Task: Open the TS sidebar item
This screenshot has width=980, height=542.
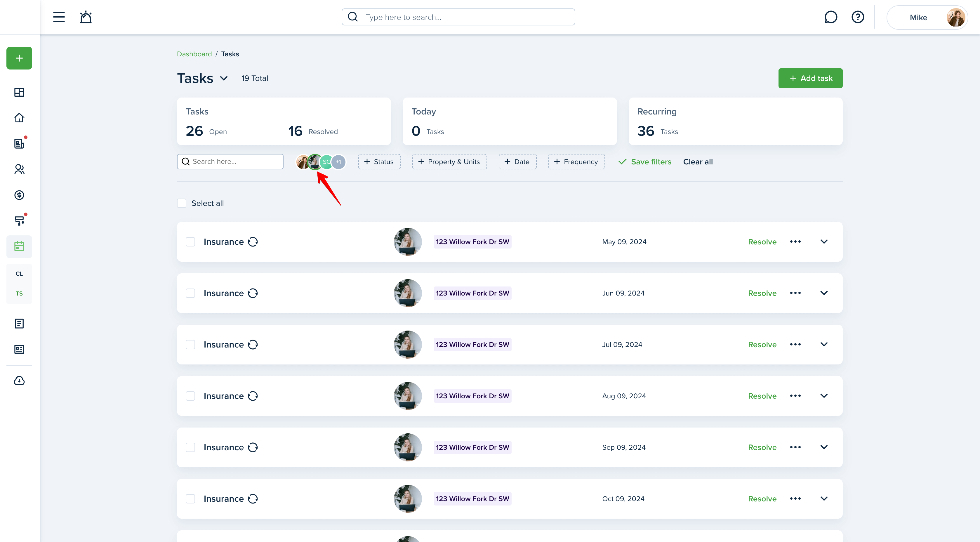Action: pyautogui.click(x=19, y=293)
